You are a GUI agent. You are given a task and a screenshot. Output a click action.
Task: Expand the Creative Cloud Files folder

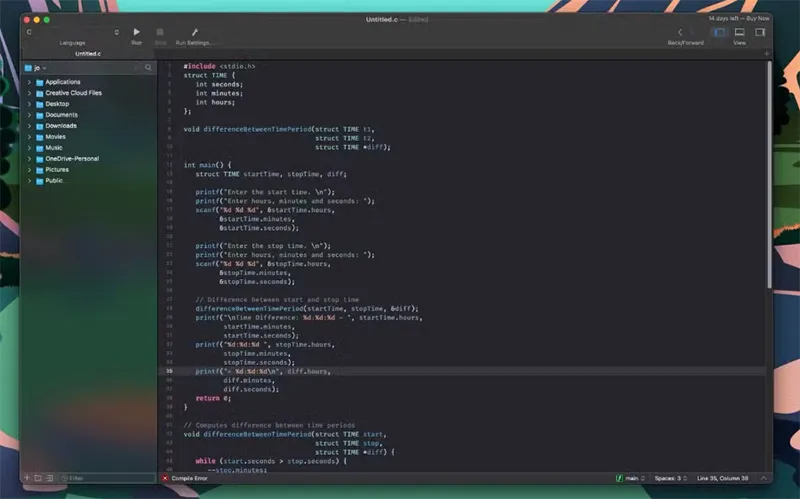(x=29, y=93)
